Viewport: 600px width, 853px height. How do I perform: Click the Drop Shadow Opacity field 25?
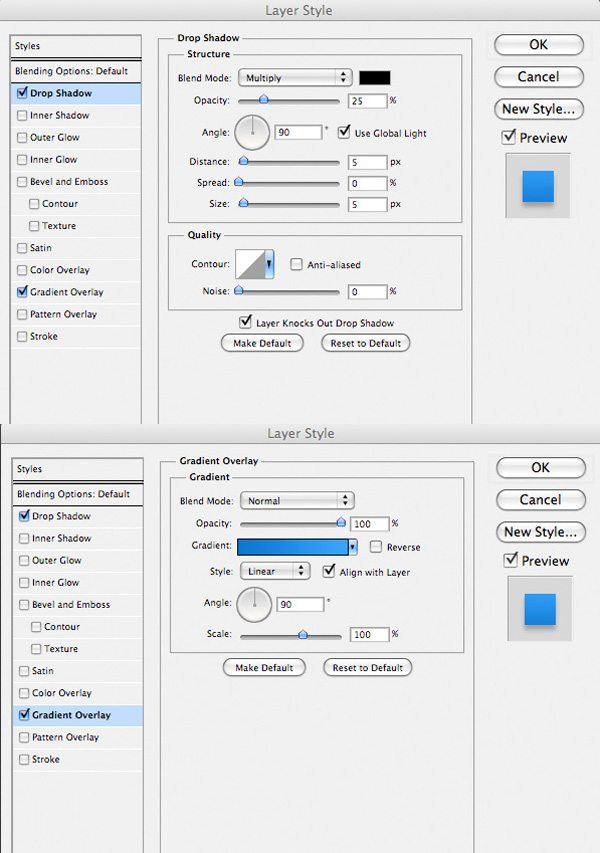[368, 101]
